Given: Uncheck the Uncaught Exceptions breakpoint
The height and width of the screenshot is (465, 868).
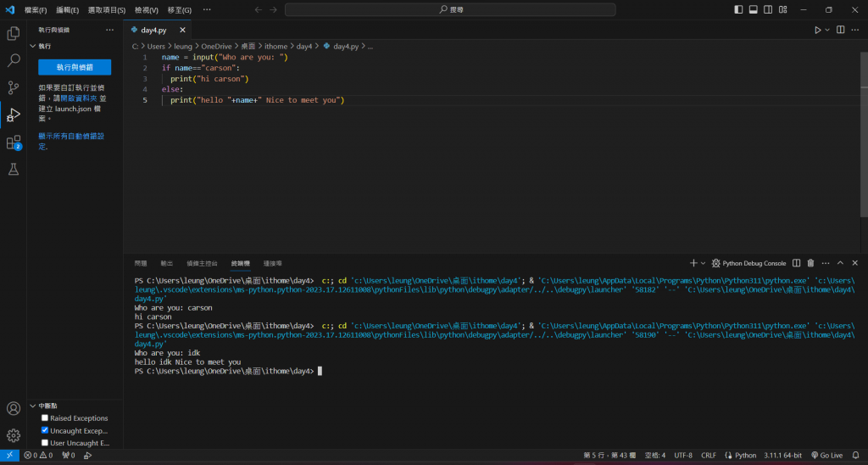Looking at the screenshot, I should click(x=45, y=430).
